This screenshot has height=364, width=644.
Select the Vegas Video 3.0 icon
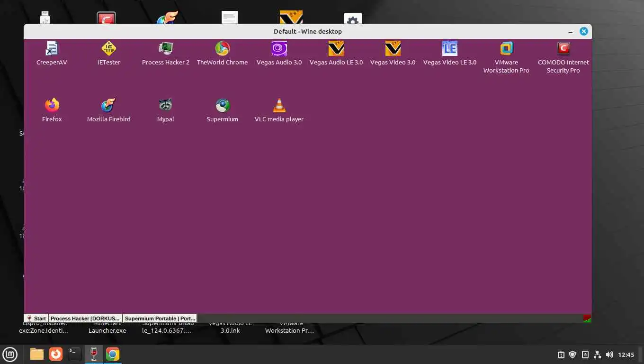coord(393,48)
